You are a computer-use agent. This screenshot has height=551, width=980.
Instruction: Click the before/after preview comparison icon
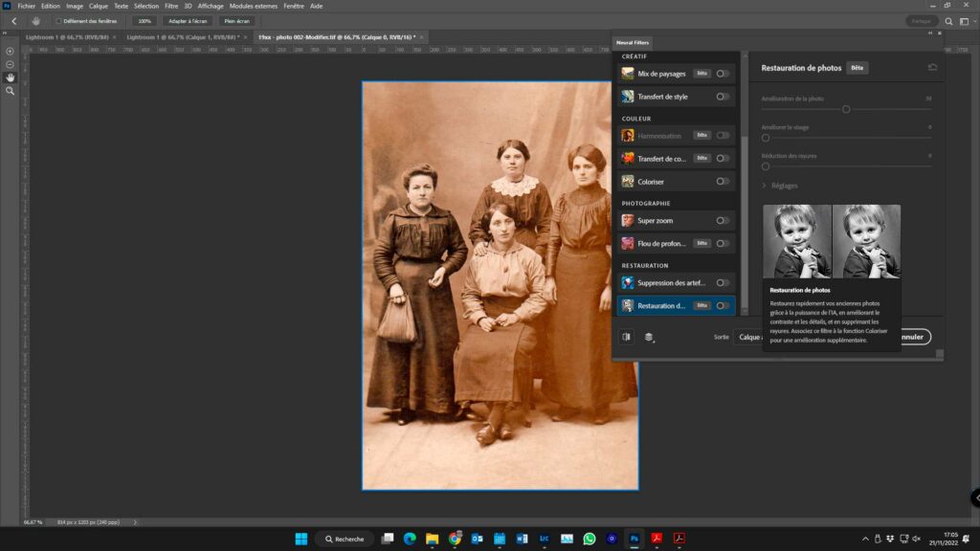[626, 337]
